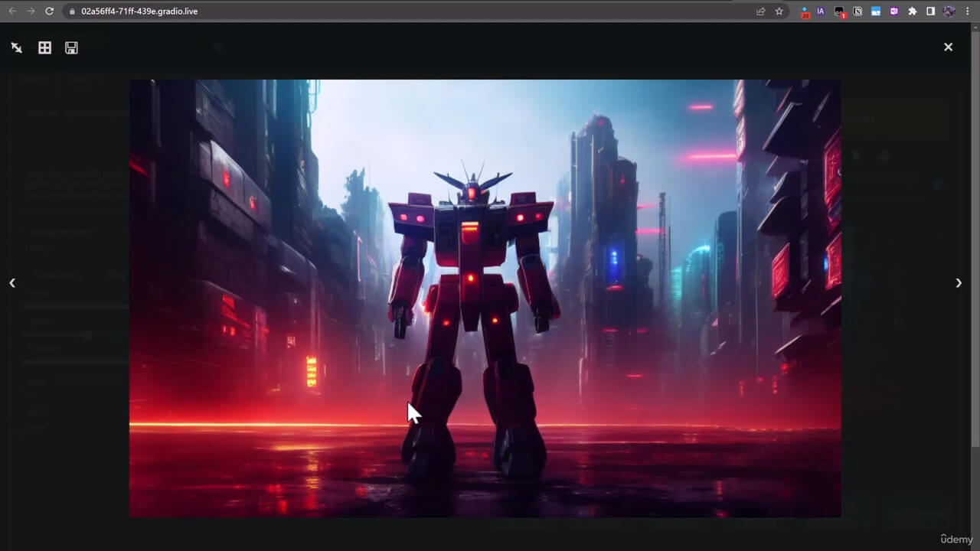The width and height of the screenshot is (980, 551).
Task: Click the browser back arrow
Action: tap(12, 11)
